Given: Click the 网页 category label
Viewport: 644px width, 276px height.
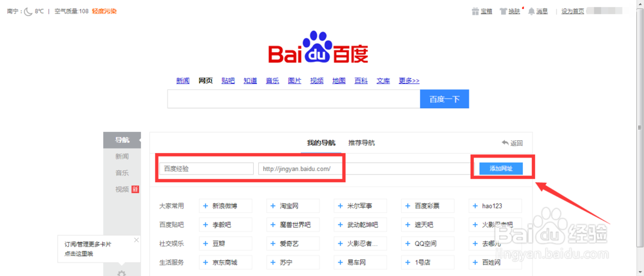Looking at the screenshot, I should point(205,81).
